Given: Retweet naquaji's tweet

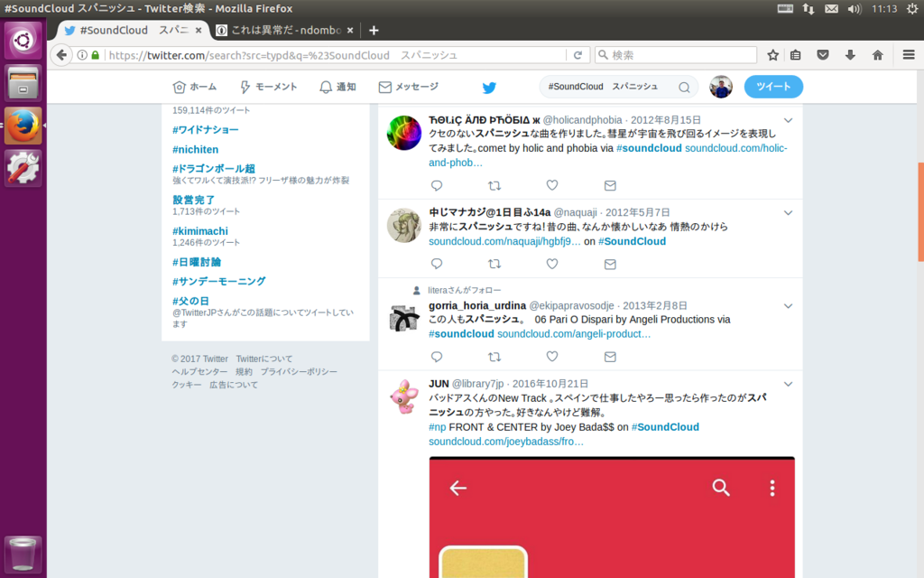Looking at the screenshot, I should click(x=494, y=264).
